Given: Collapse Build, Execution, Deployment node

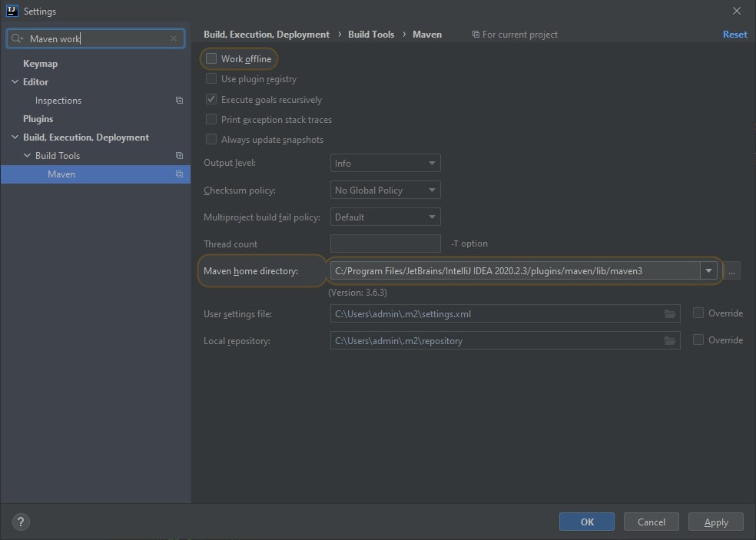Looking at the screenshot, I should (15, 137).
